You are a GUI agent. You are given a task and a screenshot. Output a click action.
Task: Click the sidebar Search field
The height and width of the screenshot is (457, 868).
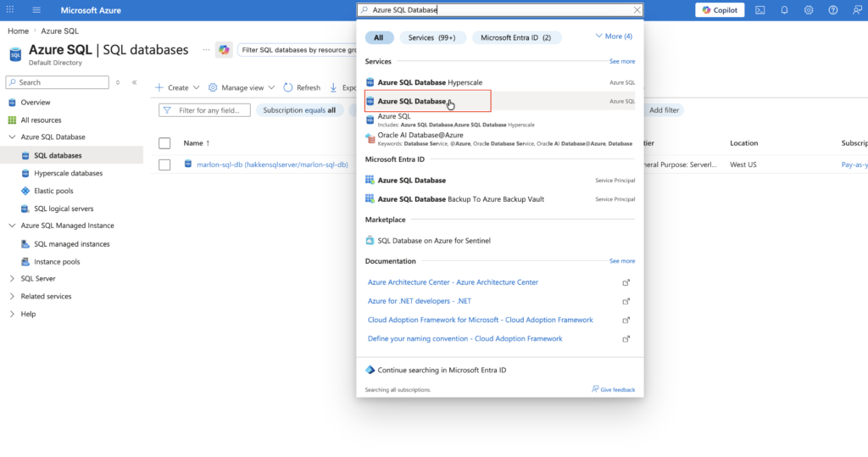(x=57, y=82)
